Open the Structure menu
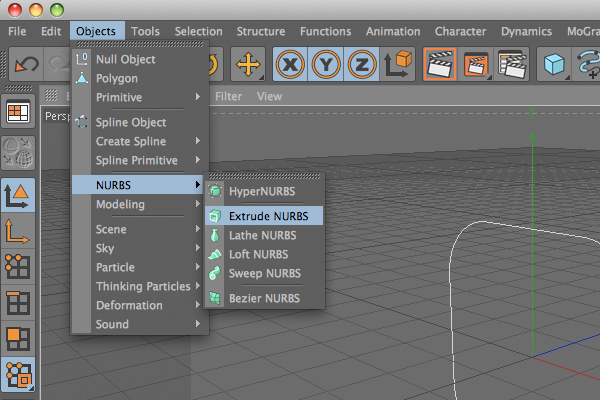The width and height of the screenshot is (600, 400). click(261, 31)
